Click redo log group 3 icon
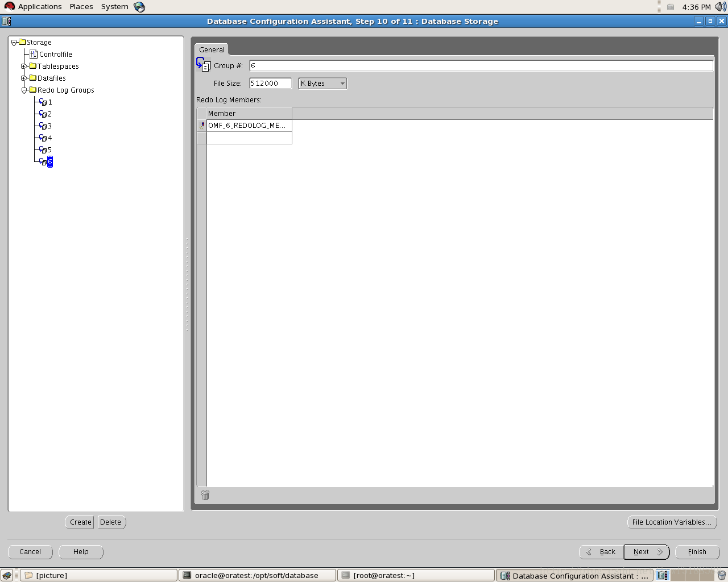Viewport: 728px width, 582px height. pyautogui.click(x=43, y=126)
